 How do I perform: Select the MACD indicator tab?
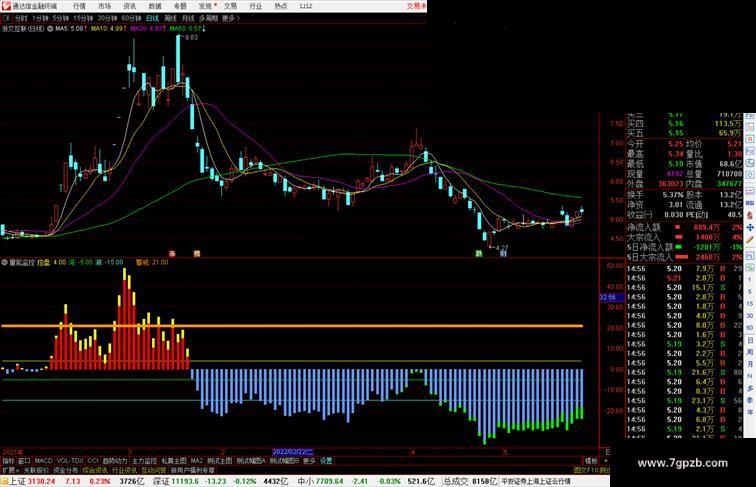pos(43,461)
